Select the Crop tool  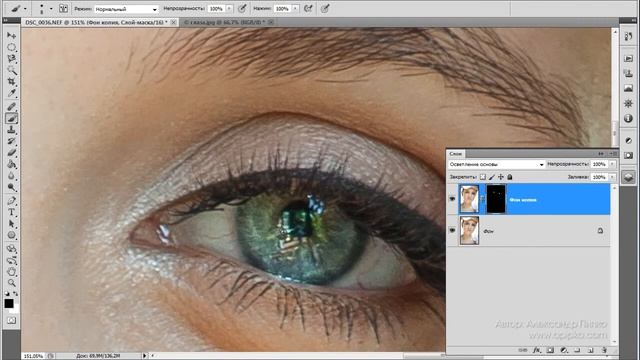click(11, 82)
